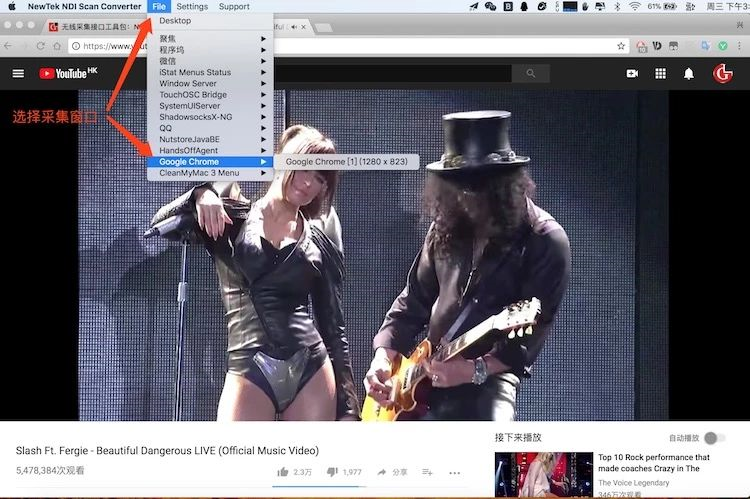Screen dimensions: 750x499
Task: Open the NewTek NDI Scan Converter app menu
Action: pyautogui.click(x=85, y=6)
